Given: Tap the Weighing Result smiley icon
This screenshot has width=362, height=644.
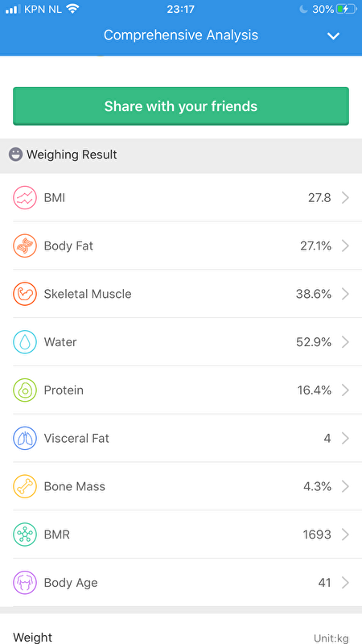Looking at the screenshot, I should 15,155.
